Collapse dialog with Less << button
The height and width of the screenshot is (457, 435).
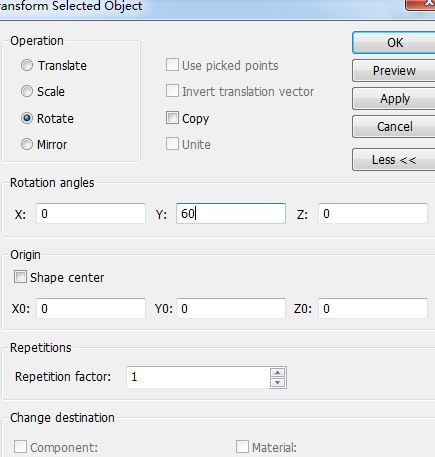pos(394,160)
